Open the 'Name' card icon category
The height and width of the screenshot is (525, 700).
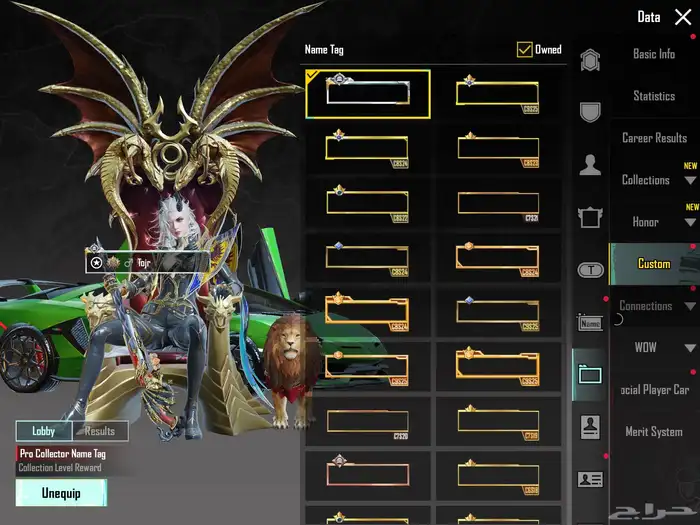point(590,323)
